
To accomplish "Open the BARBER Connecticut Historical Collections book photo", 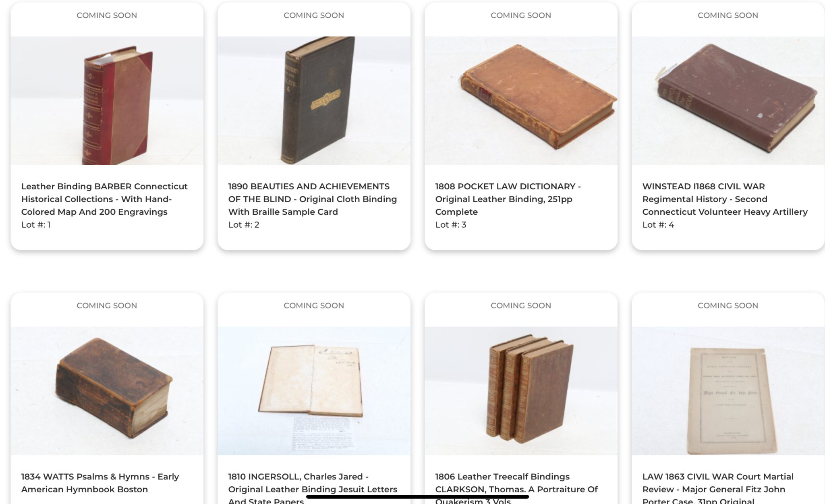I will pos(107,100).
